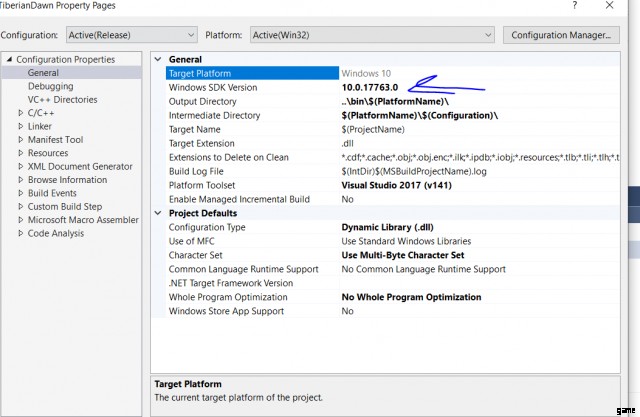Expand the Code Analysis node

(x=21, y=233)
